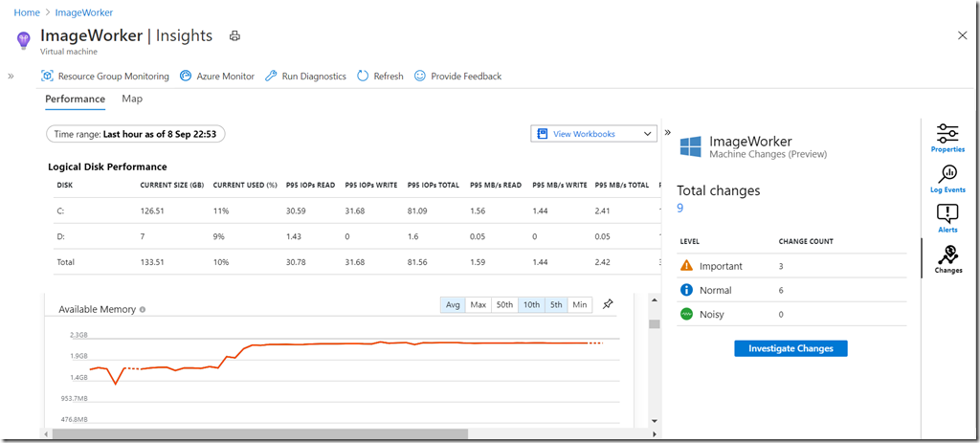This screenshot has width=980, height=443.
Task: Click the 81.09 IOPs total value
Action: [x=418, y=211]
